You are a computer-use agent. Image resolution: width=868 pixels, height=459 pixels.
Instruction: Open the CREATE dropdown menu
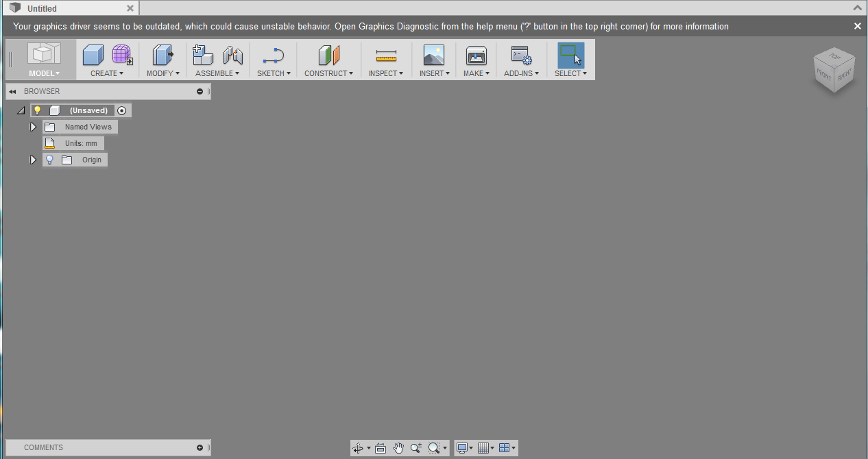point(107,73)
